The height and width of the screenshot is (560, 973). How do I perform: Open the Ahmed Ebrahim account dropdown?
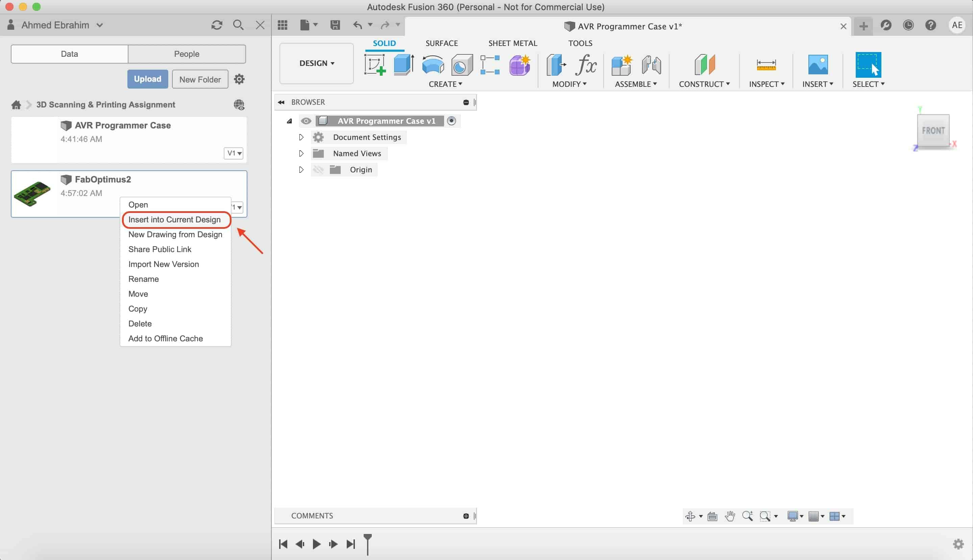click(x=62, y=25)
